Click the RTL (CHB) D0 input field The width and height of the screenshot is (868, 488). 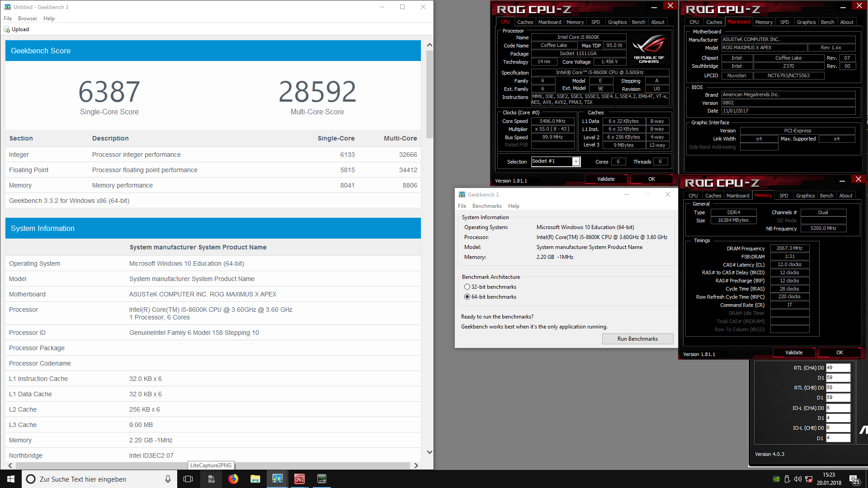point(838,388)
